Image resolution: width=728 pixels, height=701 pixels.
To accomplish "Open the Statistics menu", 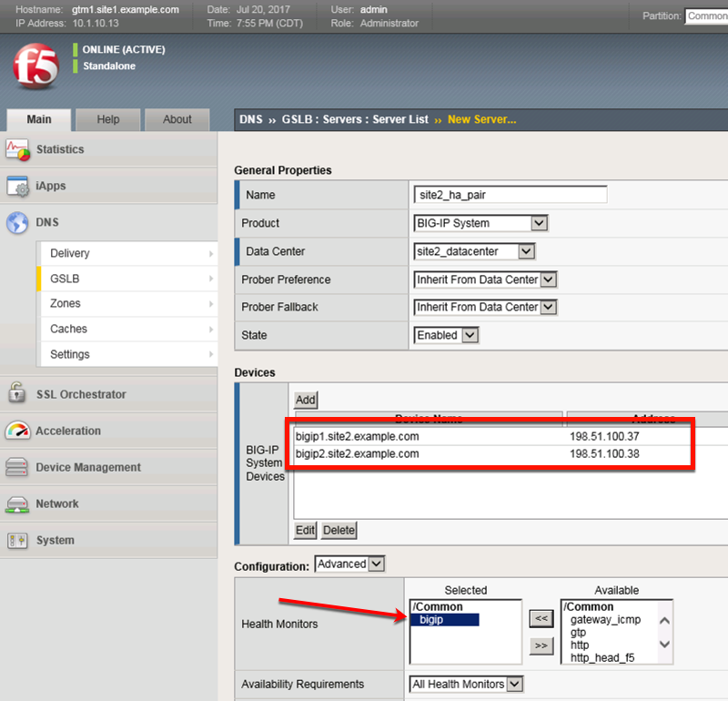I will coord(108,149).
